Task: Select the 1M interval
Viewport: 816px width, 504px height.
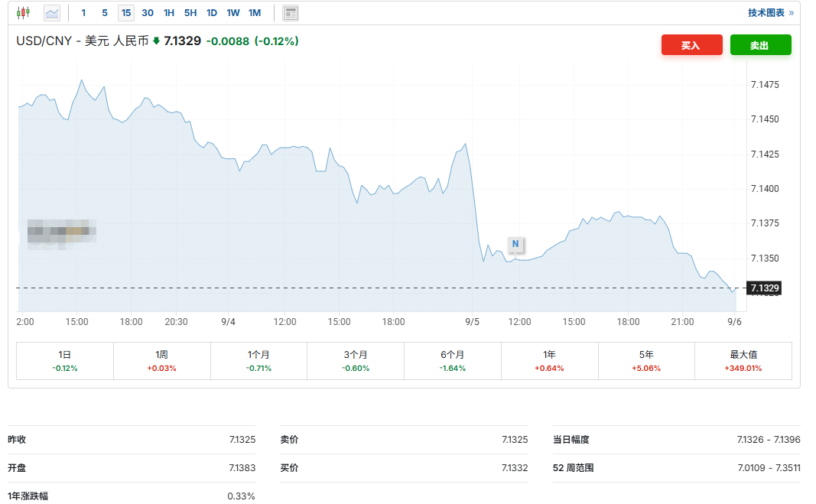Action: pos(255,13)
